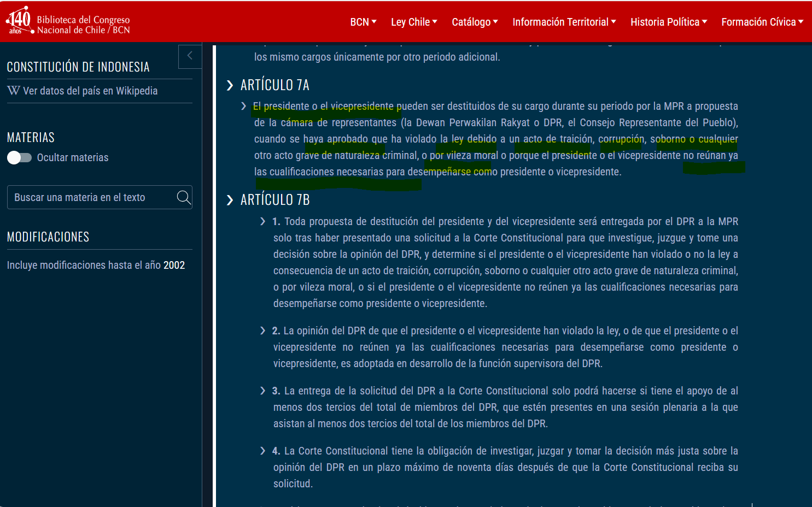Click chevron beside Artículo 7B item 4
Image resolution: width=812 pixels, height=507 pixels.
point(263,451)
